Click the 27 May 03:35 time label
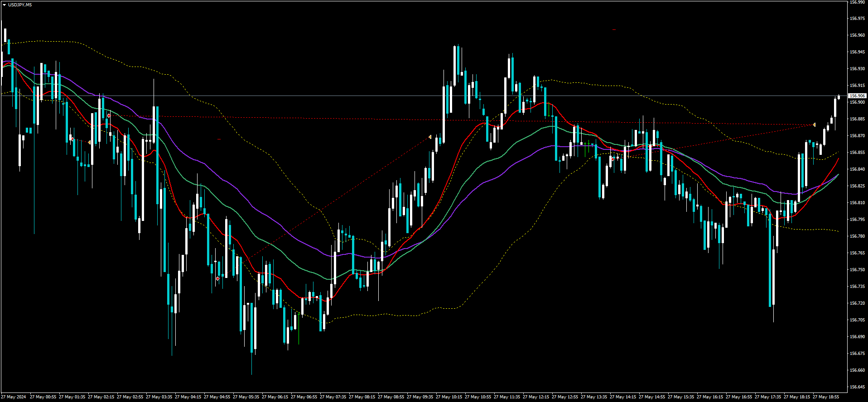Viewport: 868px width, 402px height. click(x=159, y=397)
